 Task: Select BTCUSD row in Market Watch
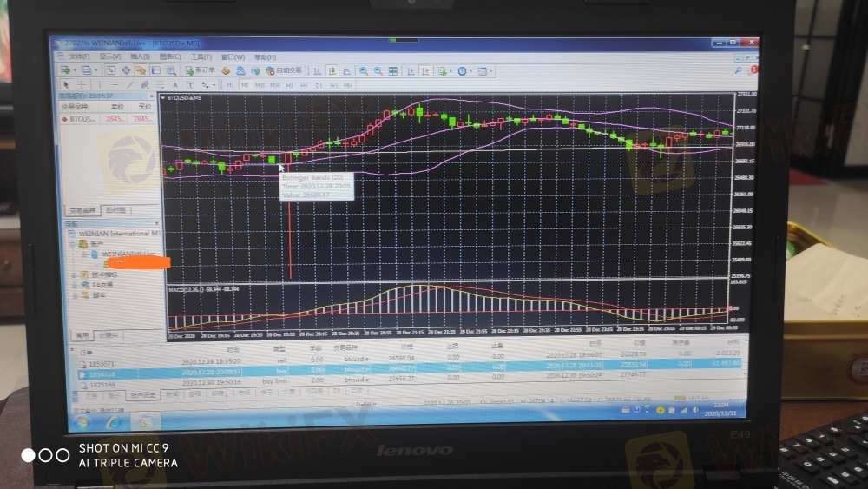pyautogui.click(x=108, y=118)
